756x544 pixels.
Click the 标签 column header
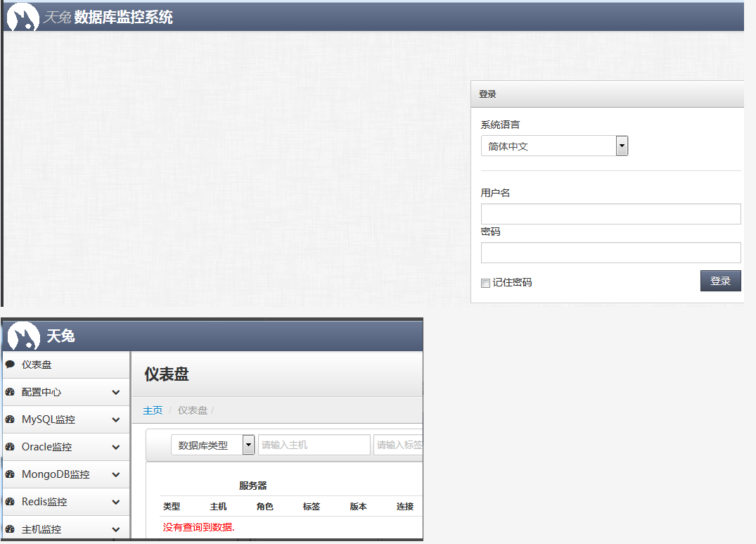(312, 507)
